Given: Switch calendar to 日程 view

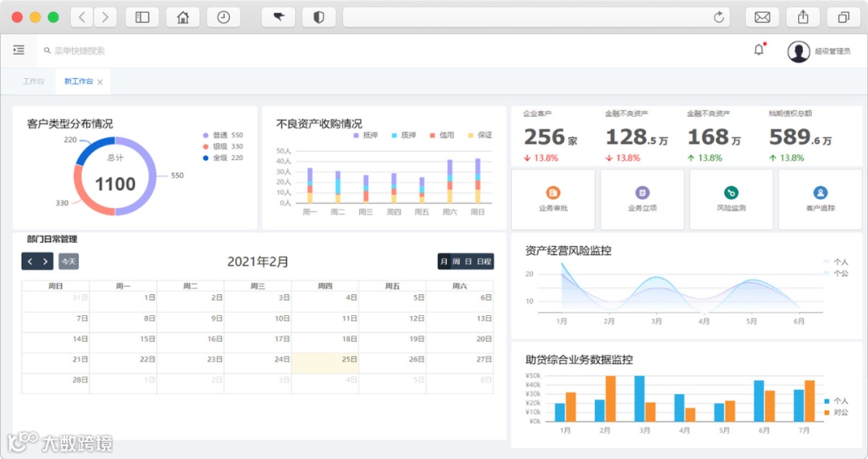Looking at the screenshot, I should pyautogui.click(x=484, y=261).
